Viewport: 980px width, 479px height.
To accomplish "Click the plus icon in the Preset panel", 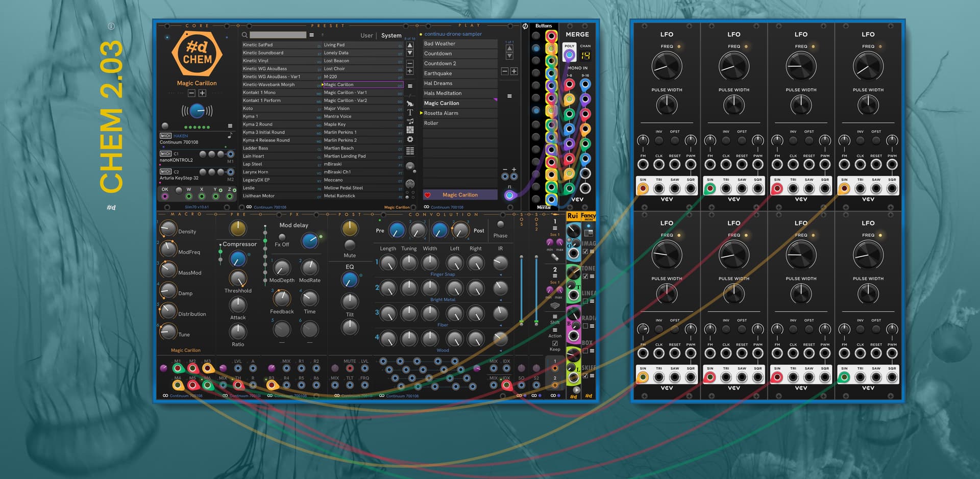I will pyautogui.click(x=409, y=71).
